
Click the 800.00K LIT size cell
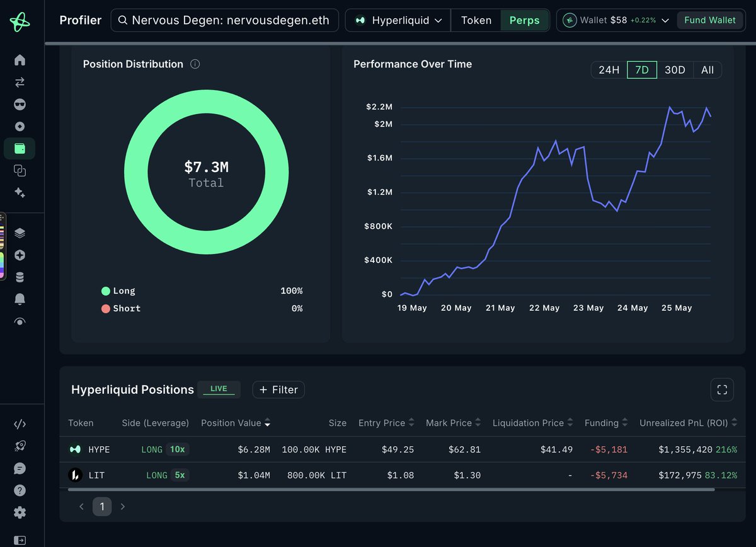click(317, 475)
